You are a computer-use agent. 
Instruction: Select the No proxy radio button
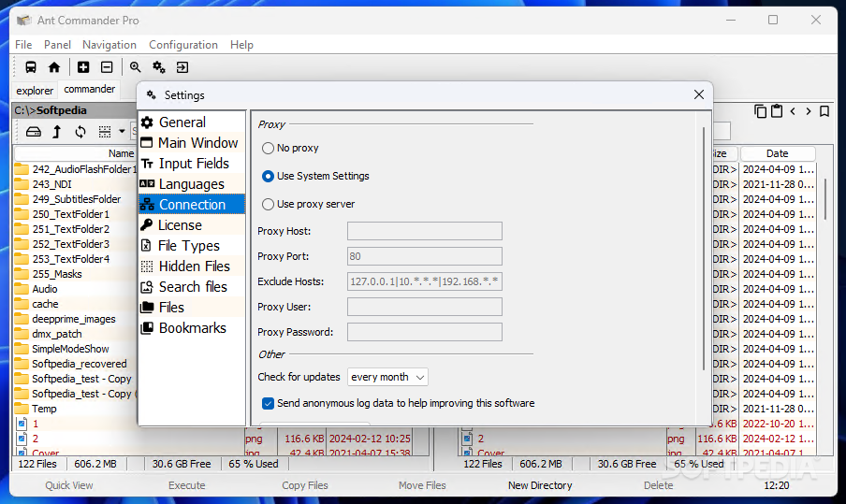tap(268, 149)
